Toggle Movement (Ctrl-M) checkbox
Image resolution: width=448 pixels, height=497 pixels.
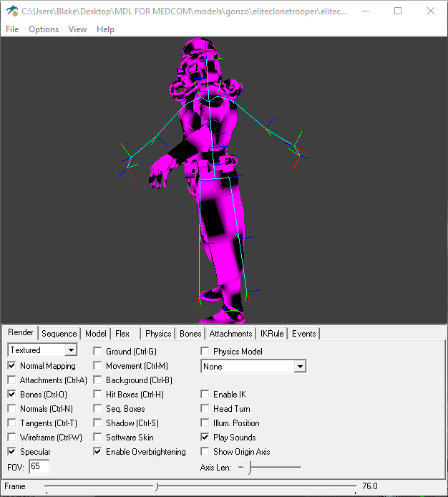(x=97, y=365)
